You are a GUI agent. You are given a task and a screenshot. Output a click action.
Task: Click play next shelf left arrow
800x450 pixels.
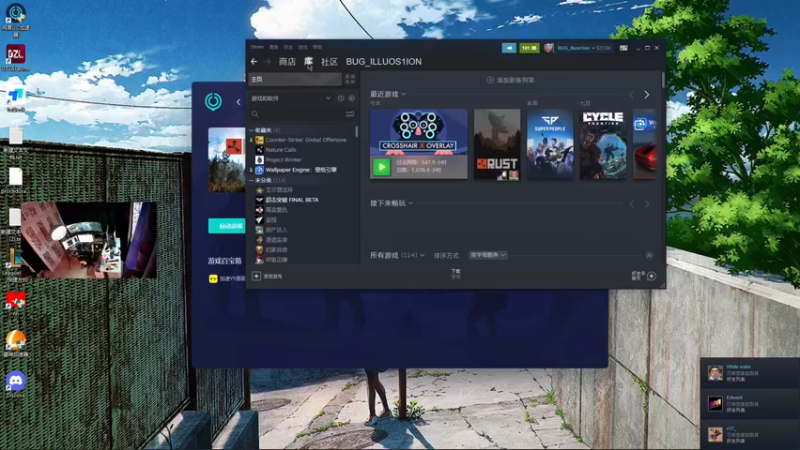tap(632, 204)
